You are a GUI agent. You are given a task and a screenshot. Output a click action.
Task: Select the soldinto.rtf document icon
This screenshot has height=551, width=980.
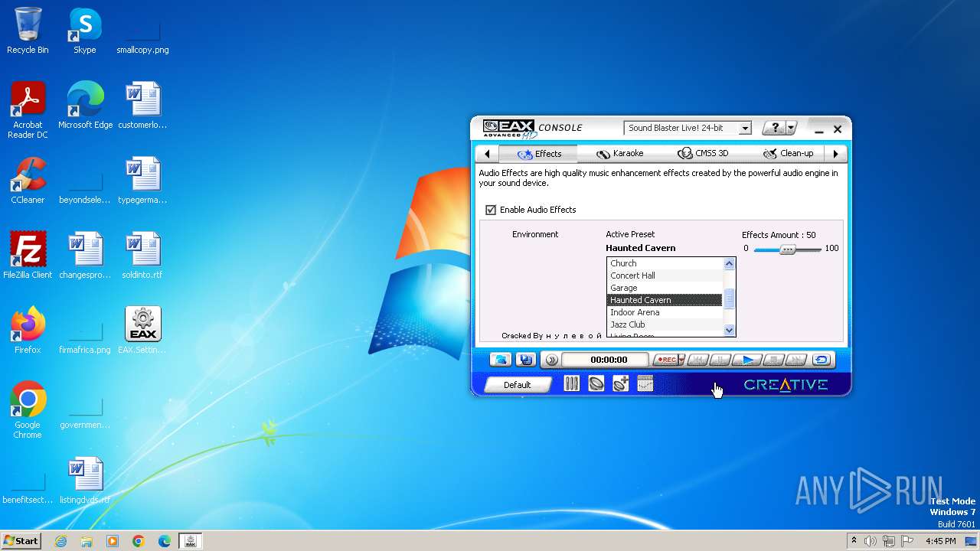142,256
